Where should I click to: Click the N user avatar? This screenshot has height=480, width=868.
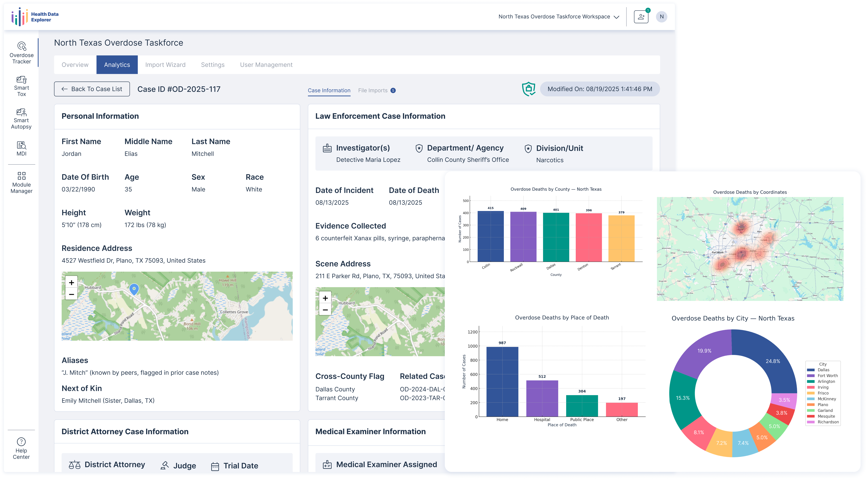pyautogui.click(x=661, y=17)
